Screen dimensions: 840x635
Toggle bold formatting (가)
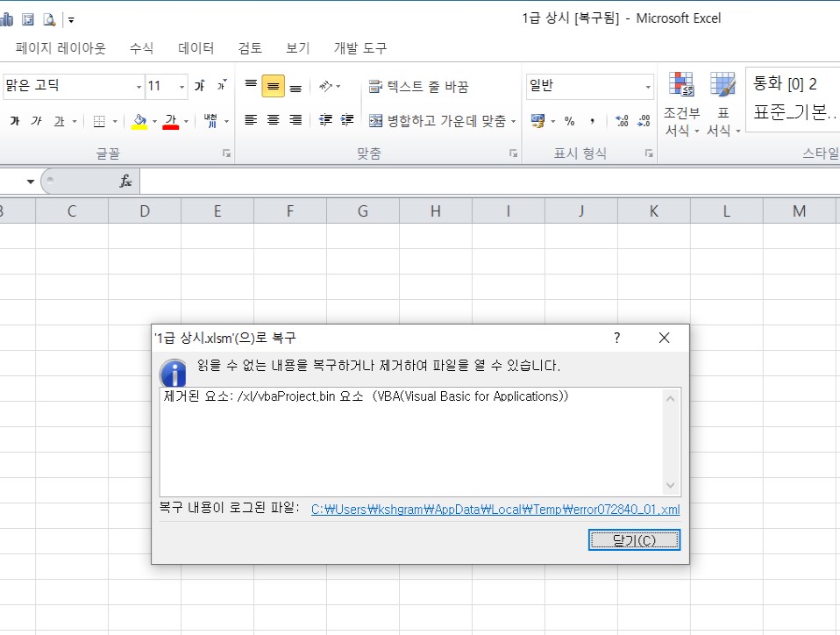[14, 121]
